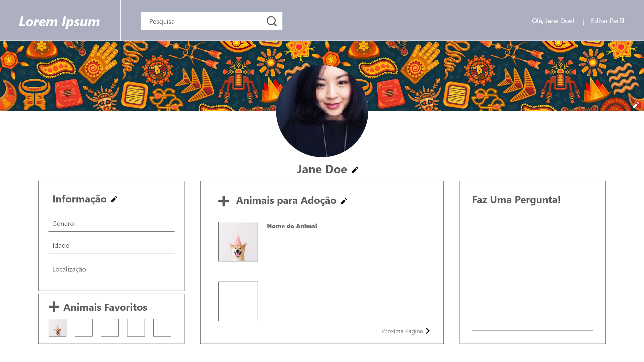Click Olá, Jane Doe! greeting

tap(553, 21)
